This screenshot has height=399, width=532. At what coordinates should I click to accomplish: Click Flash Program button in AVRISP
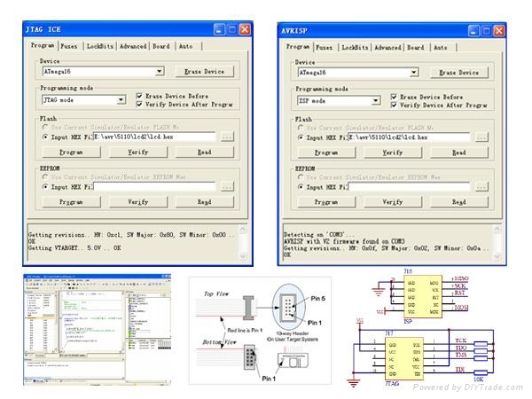[326, 153]
